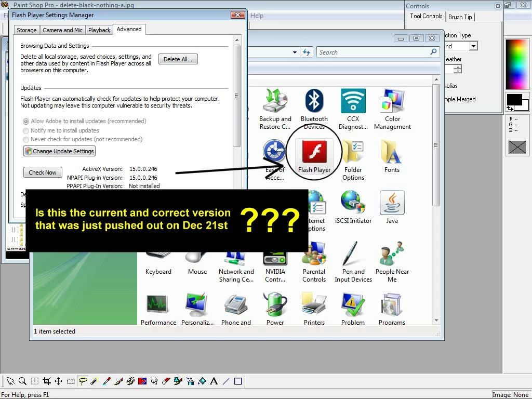Select the Arrow tool in bottom toolbar

click(10, 381)
